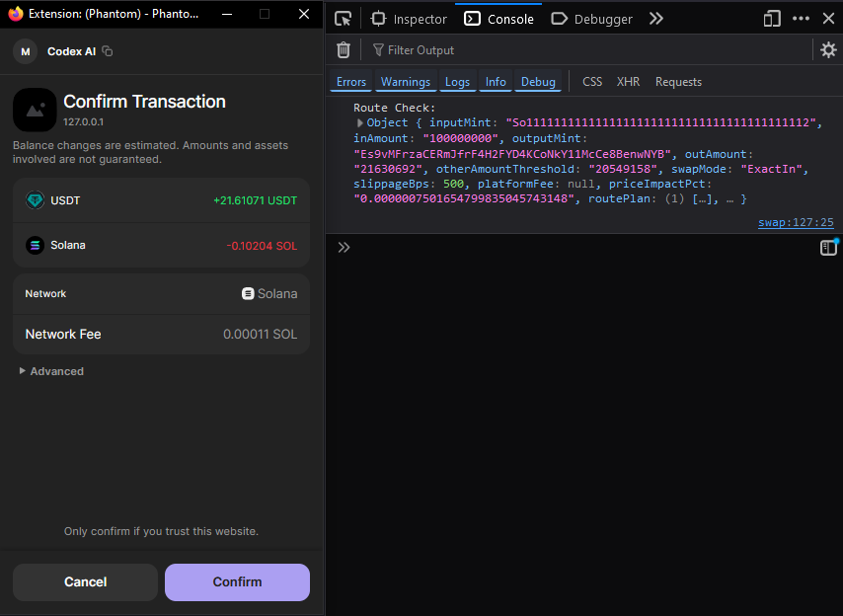This screenshot has width=843, height=616.
Task: Toggle responsive design mode icon
Action: pyautogui.click(x=772, y=19)
